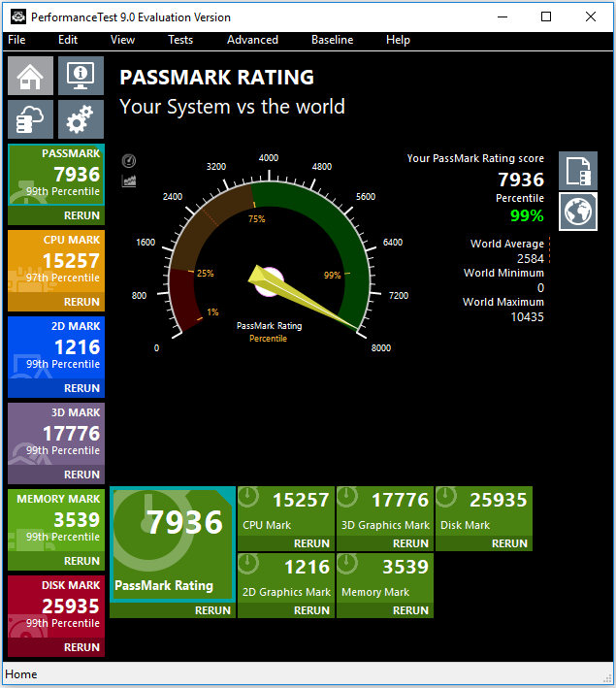Click the 99% percentile value
This screenshot has height=688, width=616.
[527, 215]
